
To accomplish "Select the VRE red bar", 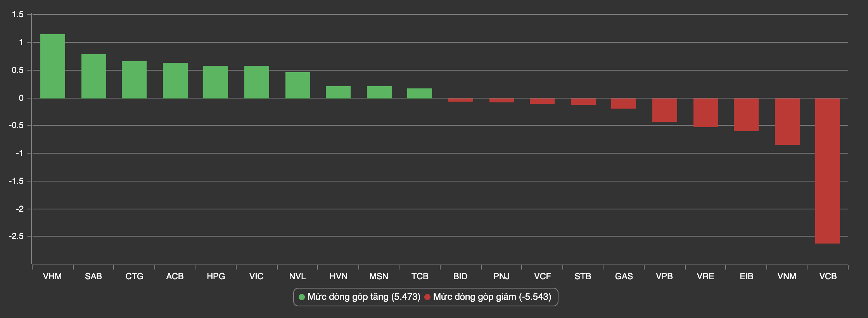I will [705, 113].
